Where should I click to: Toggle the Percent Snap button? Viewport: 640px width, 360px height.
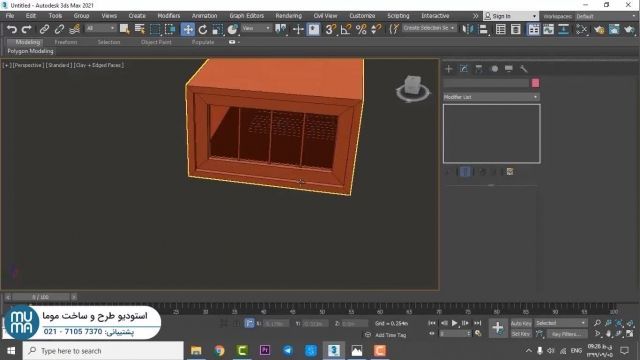point(361,29)
